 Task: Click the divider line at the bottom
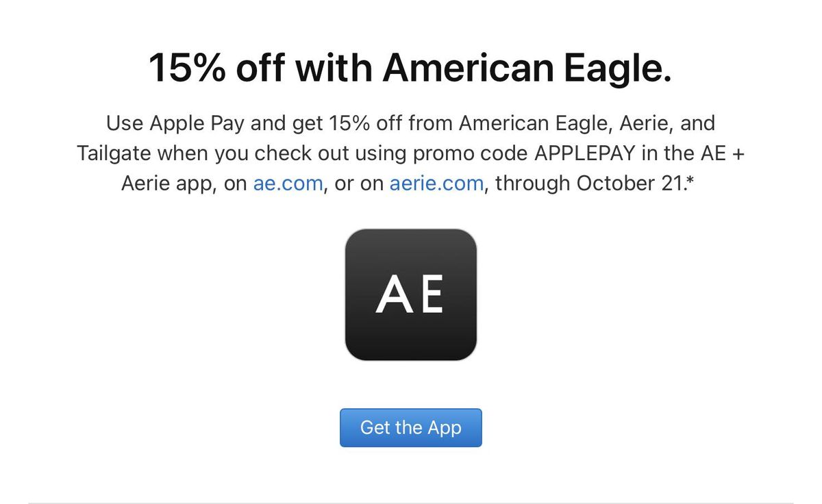[x=411, y=500]
